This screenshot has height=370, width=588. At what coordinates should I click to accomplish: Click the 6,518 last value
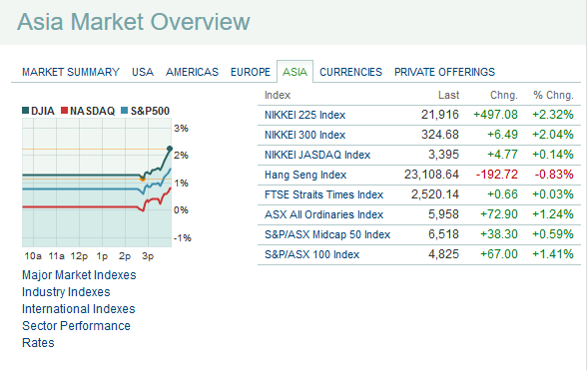443,234
